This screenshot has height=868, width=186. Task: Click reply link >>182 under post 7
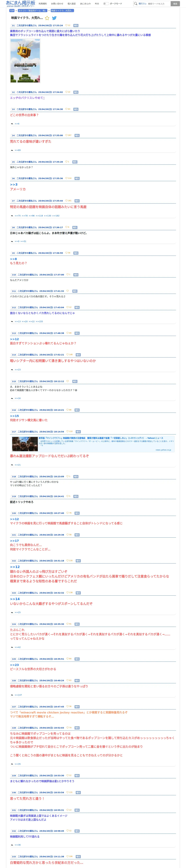click(x=56, y=216)
